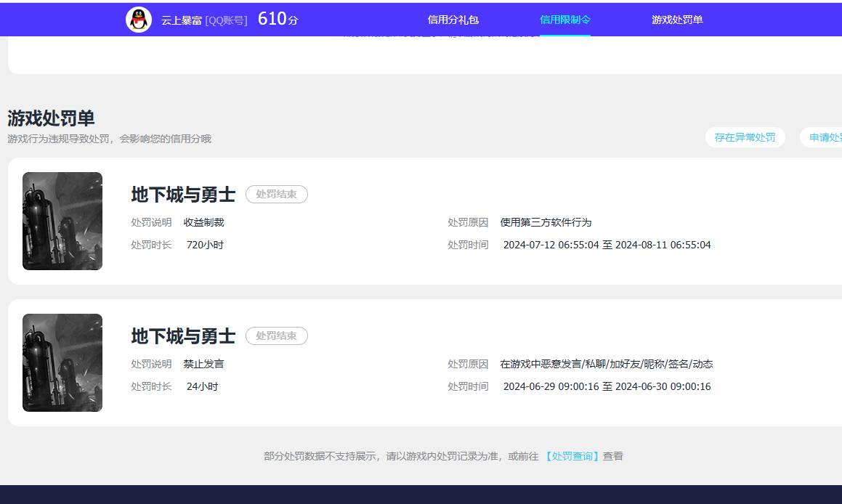The image size is (842, 504).
Task: Open the 信用分礼包 tab
Action: [x=453, y=20]
